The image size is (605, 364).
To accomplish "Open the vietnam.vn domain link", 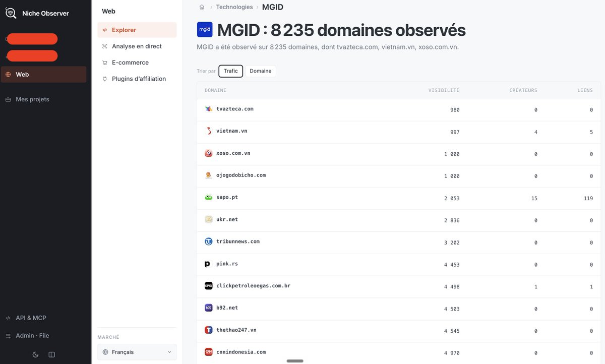I will click(231, 131).
